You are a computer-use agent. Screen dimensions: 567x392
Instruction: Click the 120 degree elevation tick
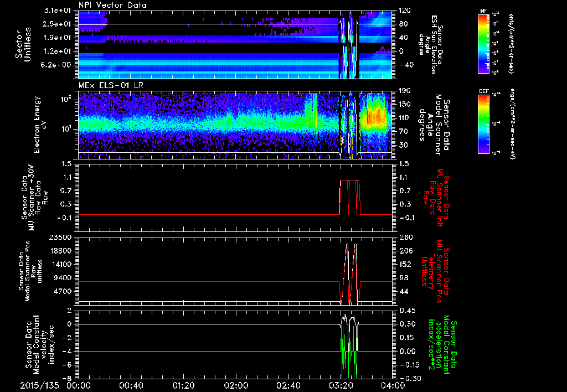pos(405,11)
